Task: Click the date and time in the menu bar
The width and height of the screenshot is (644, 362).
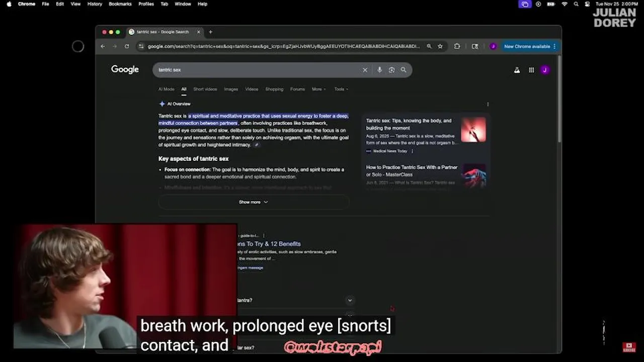Action: 616,4
